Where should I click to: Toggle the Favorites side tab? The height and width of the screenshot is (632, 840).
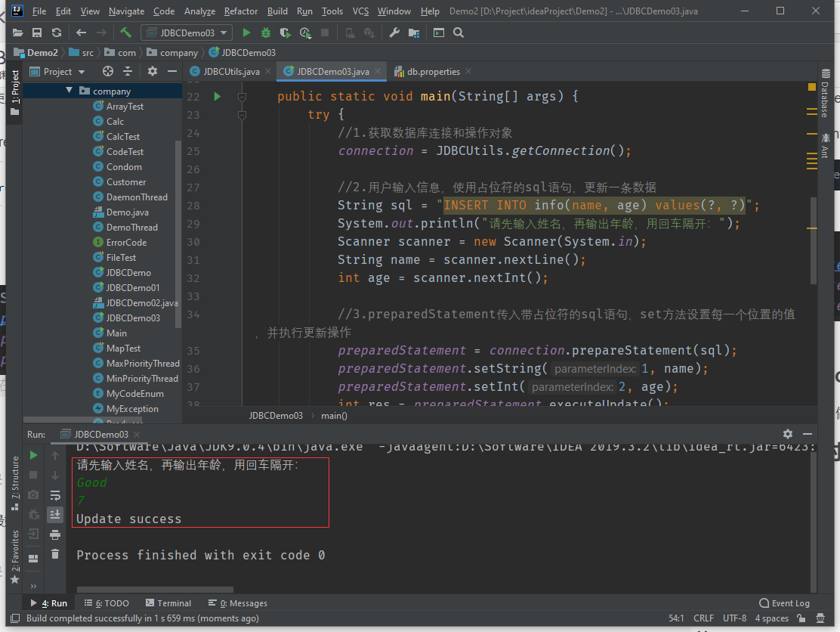coord(15,557)
